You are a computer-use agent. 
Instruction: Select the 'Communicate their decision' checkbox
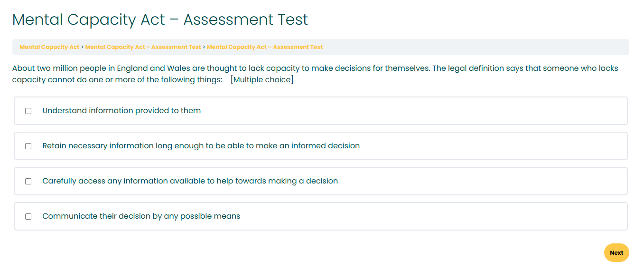(x=28, y=216)
